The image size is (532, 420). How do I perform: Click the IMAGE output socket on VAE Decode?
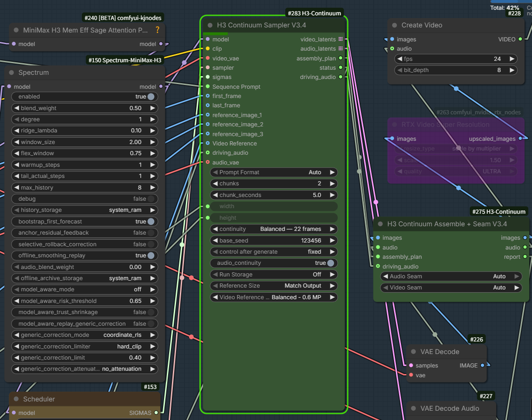[482, 365]
